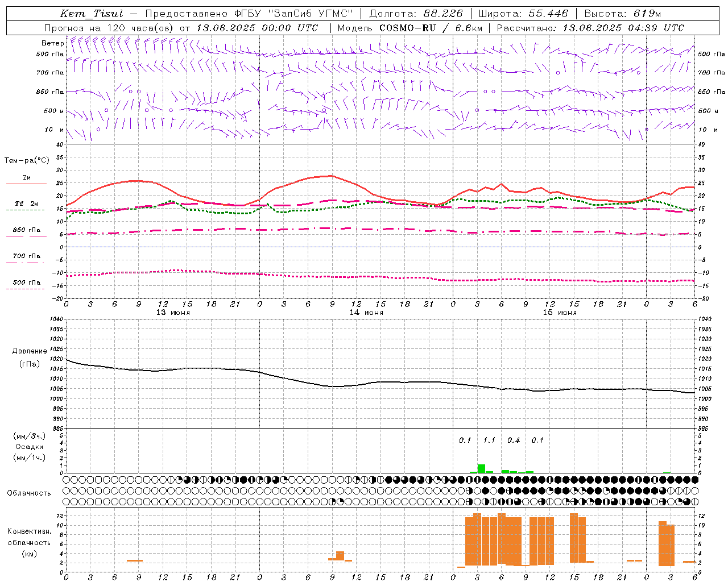Select the latitude value Широта: 55.446
This screenshot has height=582, width=728.
(523, 14)
